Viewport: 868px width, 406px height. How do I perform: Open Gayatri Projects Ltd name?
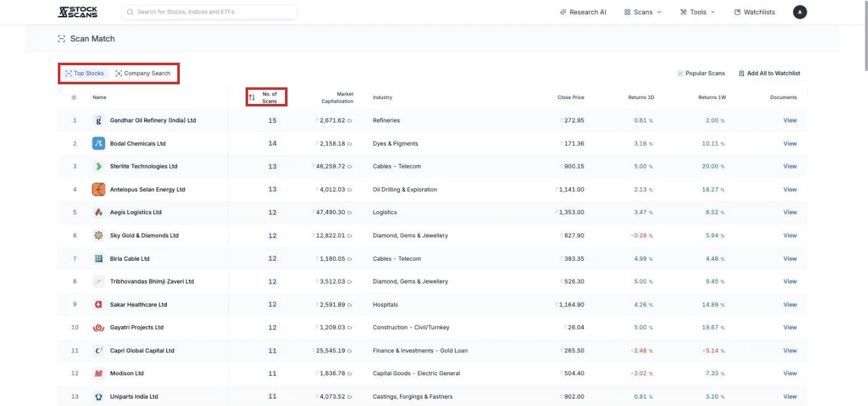pos(137,327)
